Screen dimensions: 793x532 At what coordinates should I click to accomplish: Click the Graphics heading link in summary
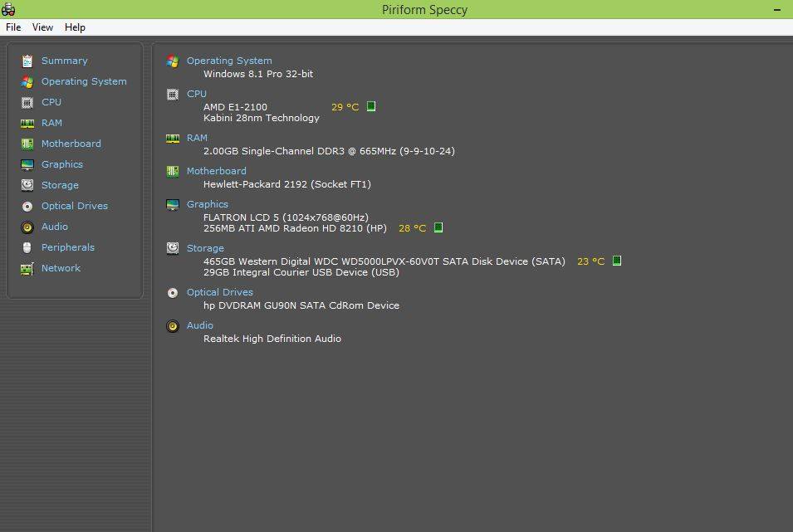click(x=207, y=204)
